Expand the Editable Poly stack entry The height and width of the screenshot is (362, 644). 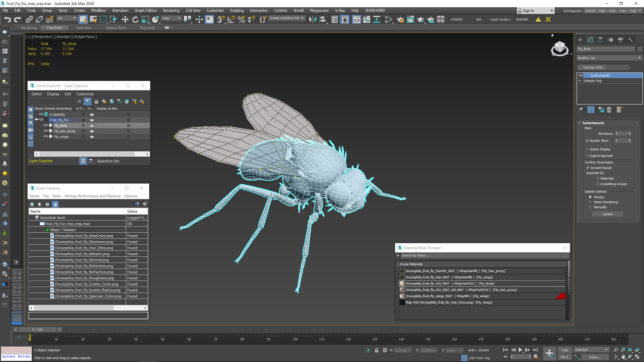(580, 81)
